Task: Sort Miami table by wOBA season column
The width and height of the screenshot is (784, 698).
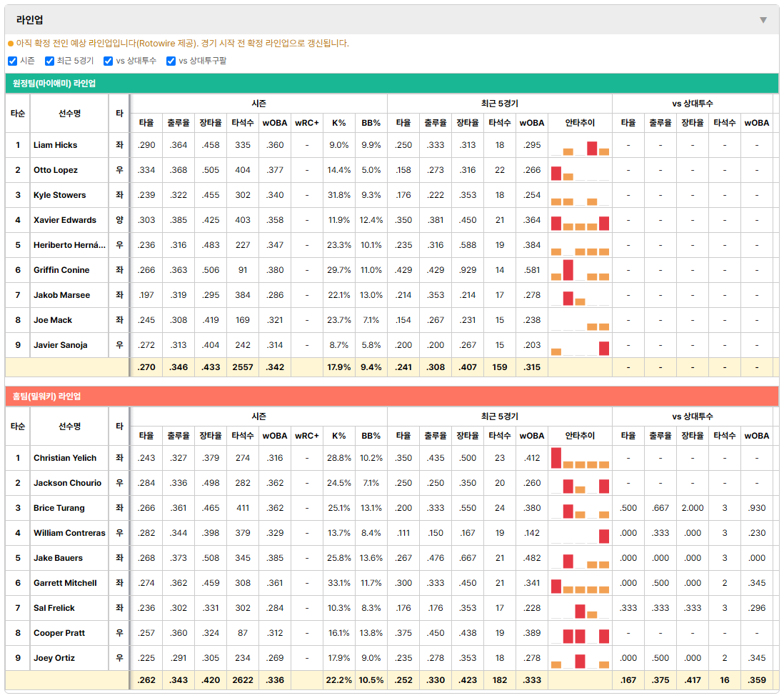Action: coord(275,123)
